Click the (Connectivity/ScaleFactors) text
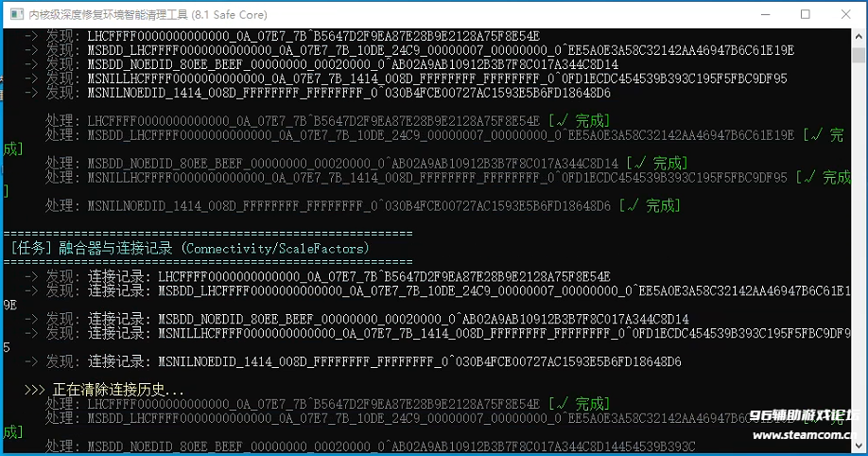This screenshot has width=868, height=456. click(x=275, y=248)
